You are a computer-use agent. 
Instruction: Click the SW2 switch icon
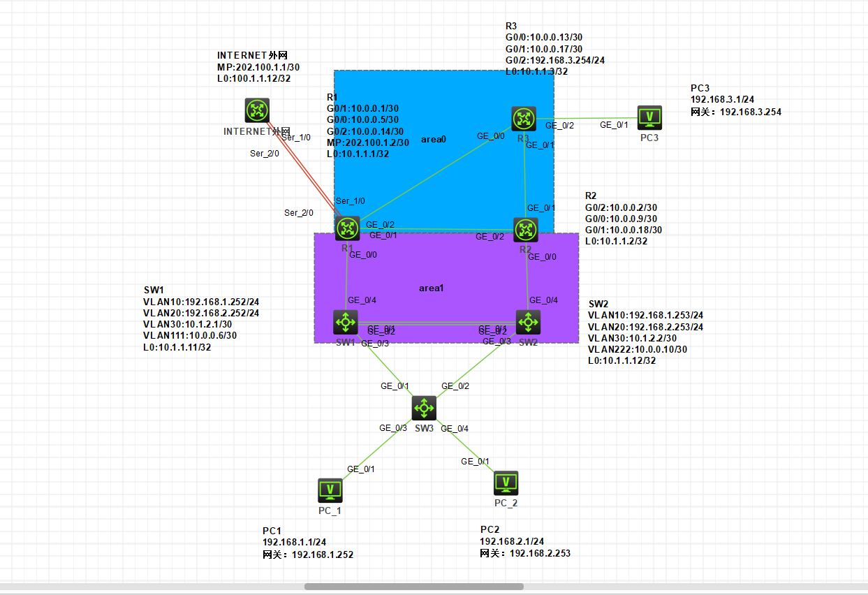(x=528, y=323)
